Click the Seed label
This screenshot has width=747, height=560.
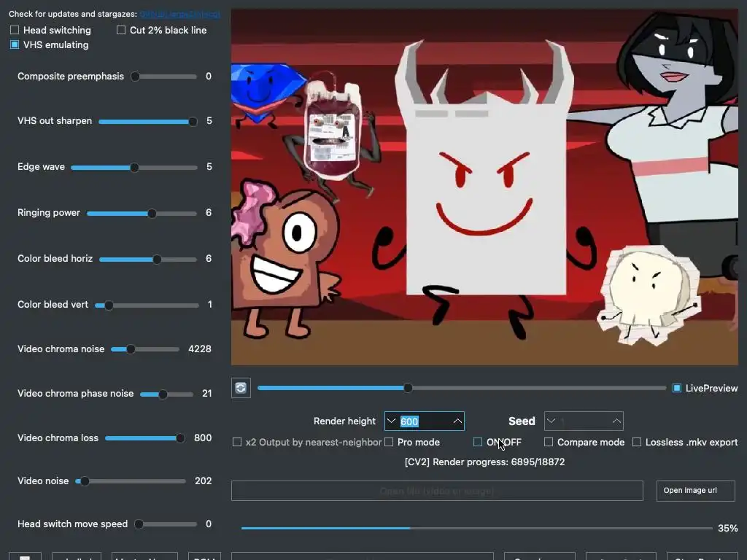(522, 421)
